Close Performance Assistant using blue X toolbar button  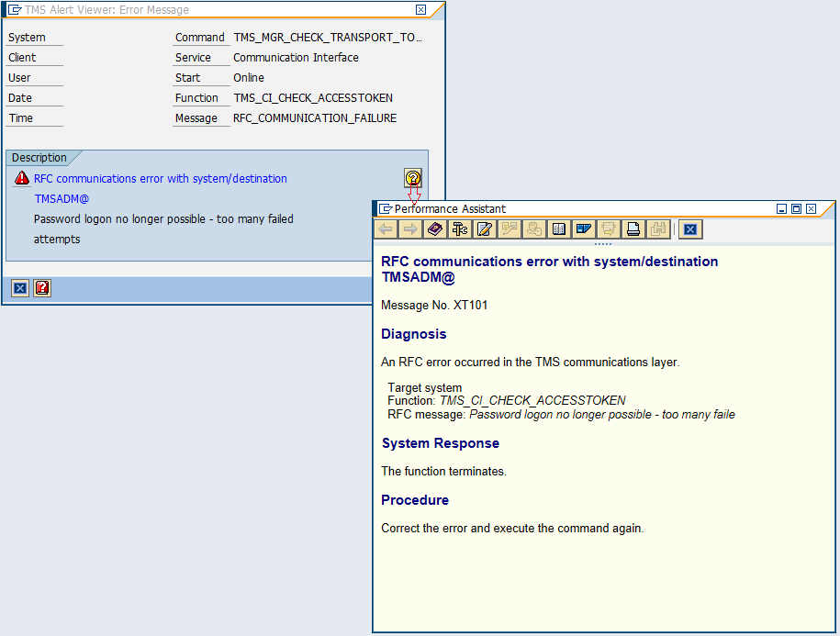(690, 229)
